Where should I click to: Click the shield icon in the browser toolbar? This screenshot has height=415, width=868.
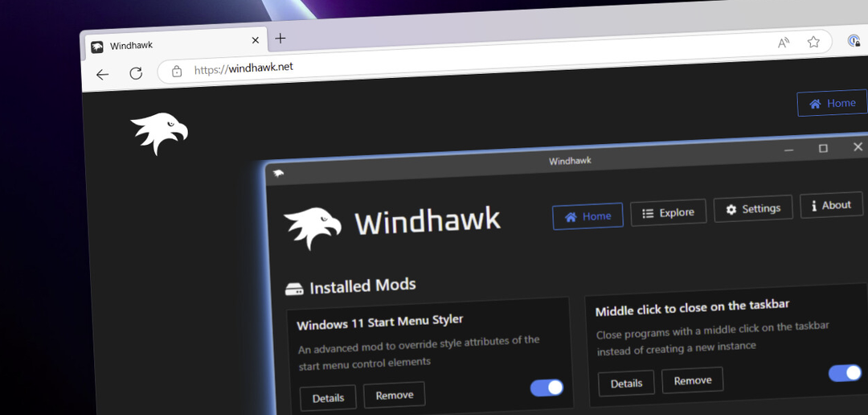[854, 40]
